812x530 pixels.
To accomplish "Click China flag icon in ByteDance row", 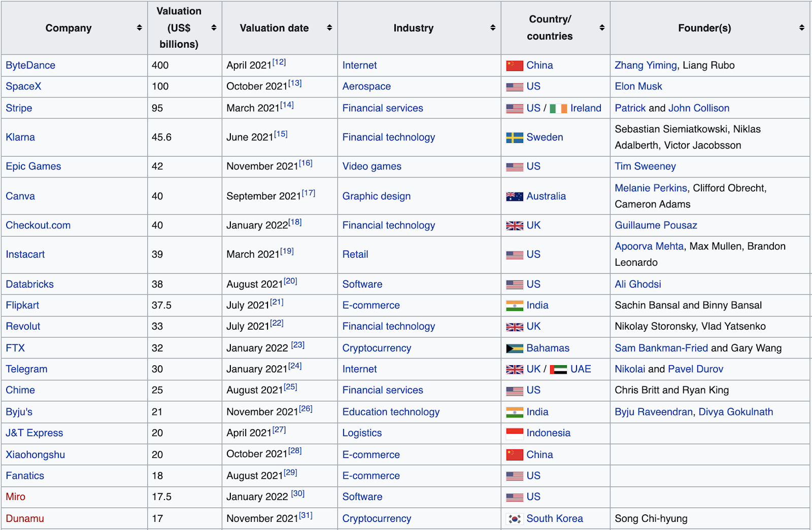I will click(515, 65).
